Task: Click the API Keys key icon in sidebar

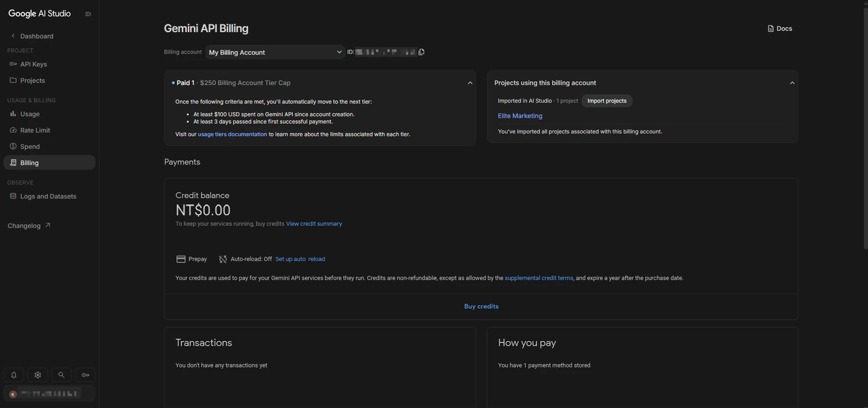Action: point(13,64)
